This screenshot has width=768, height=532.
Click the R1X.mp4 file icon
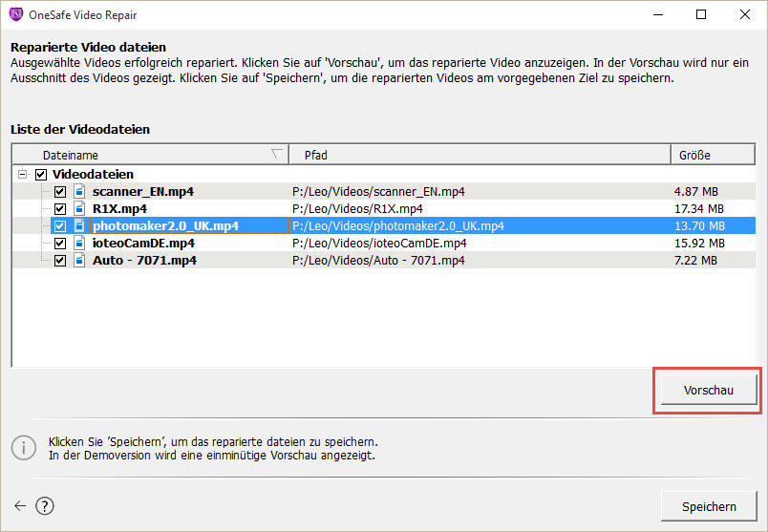79,208
